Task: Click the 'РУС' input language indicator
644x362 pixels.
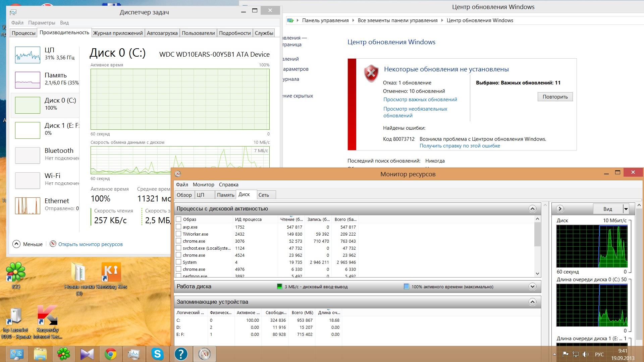Action: tap(599, 354)
